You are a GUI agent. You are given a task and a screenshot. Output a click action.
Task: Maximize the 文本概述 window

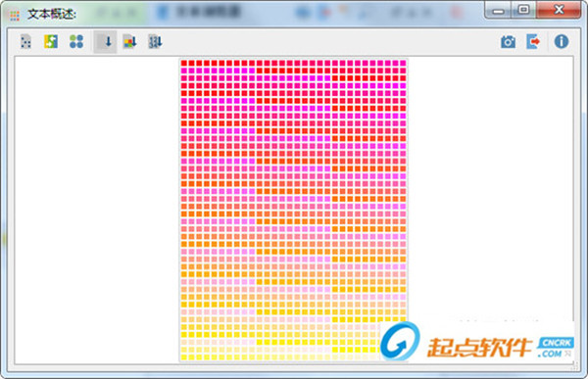click(523, 10)
